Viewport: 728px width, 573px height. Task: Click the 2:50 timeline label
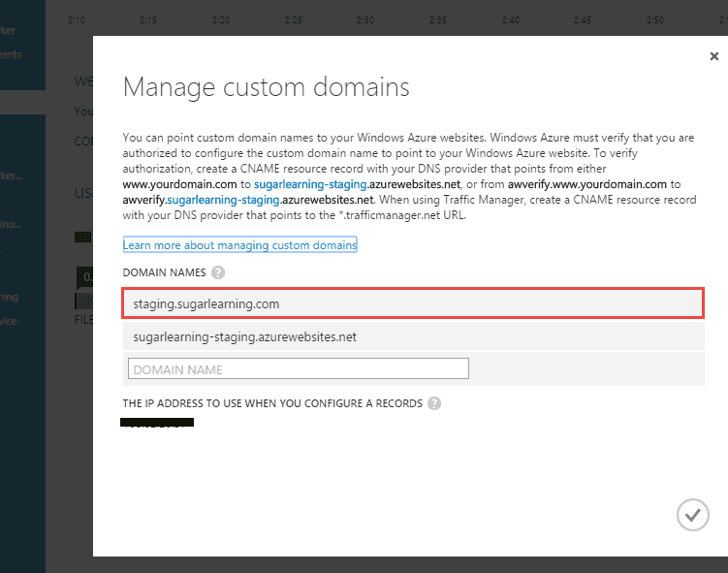click(x=655, y=19)
